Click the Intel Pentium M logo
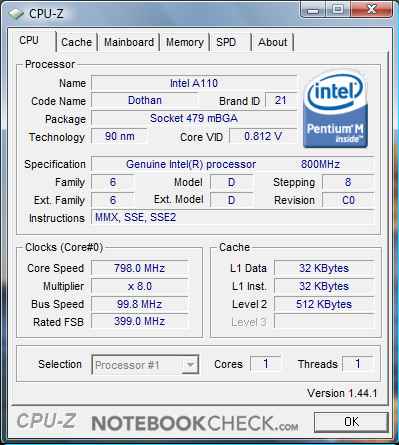Image resolution: width=399 pixels, height=445 pixels. [x=335, y=109]
